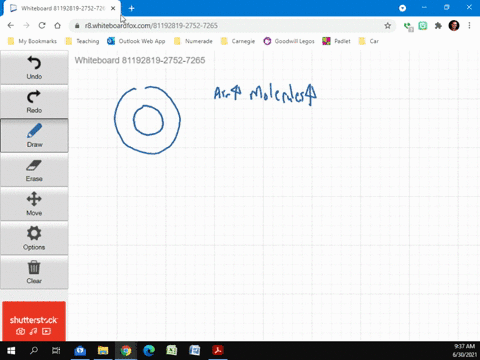Image resolution: width=480 pixels, height=360 pixels.
Task: Click the browser forward arrow
Action: point(26,25)
